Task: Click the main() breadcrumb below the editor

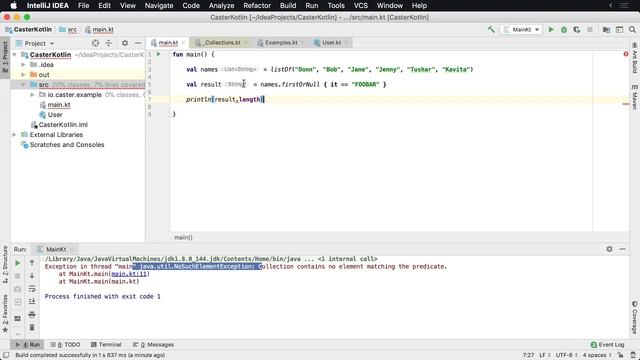Action: pos(183,237)
